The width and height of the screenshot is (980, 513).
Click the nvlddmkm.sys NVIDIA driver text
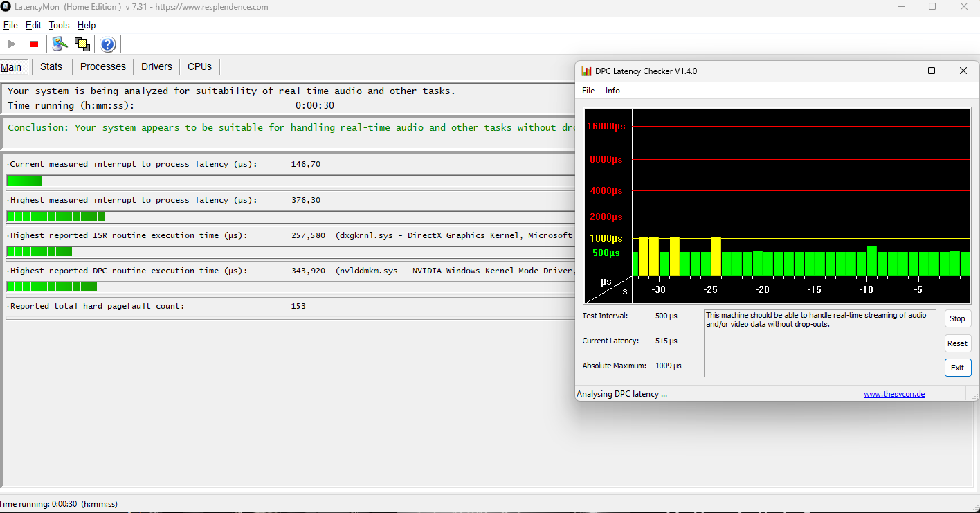pyautogui.click(x=455, y=271)
